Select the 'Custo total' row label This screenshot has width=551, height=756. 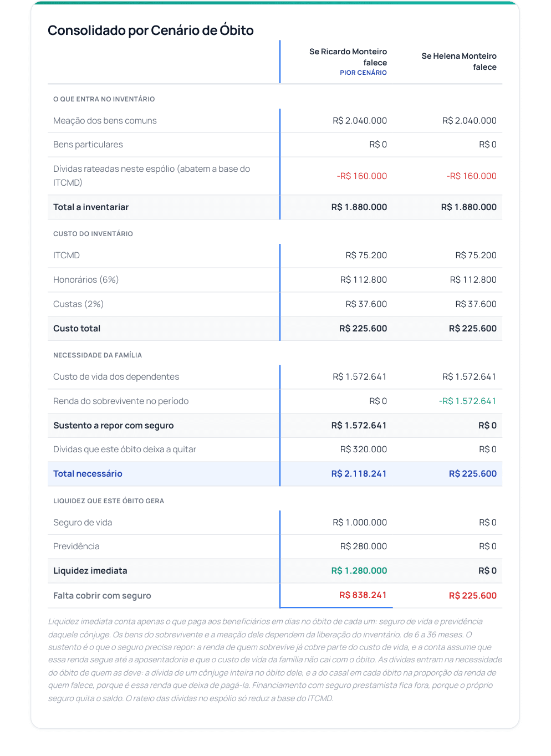coord(76,329)
